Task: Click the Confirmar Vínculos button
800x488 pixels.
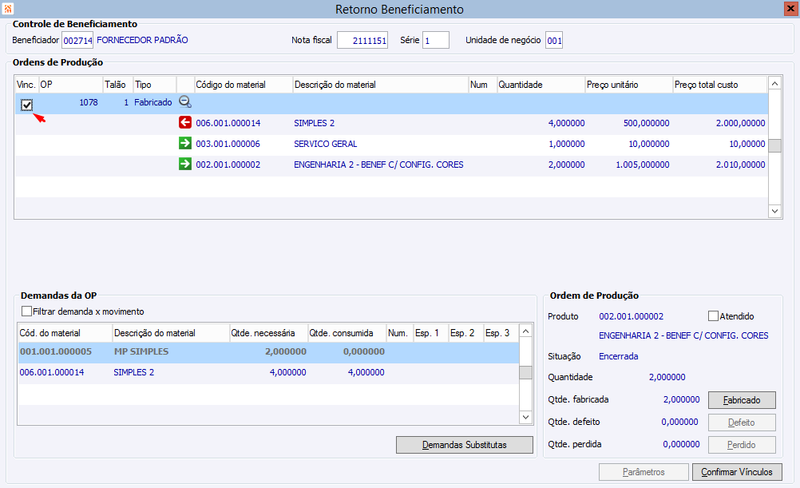Action: [736, 472]
